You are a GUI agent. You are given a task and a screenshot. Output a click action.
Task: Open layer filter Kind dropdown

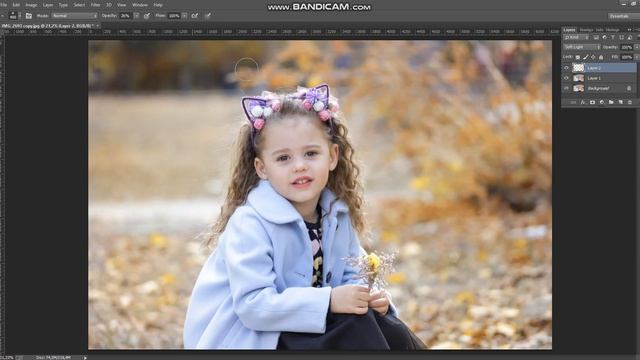point(576,37)
